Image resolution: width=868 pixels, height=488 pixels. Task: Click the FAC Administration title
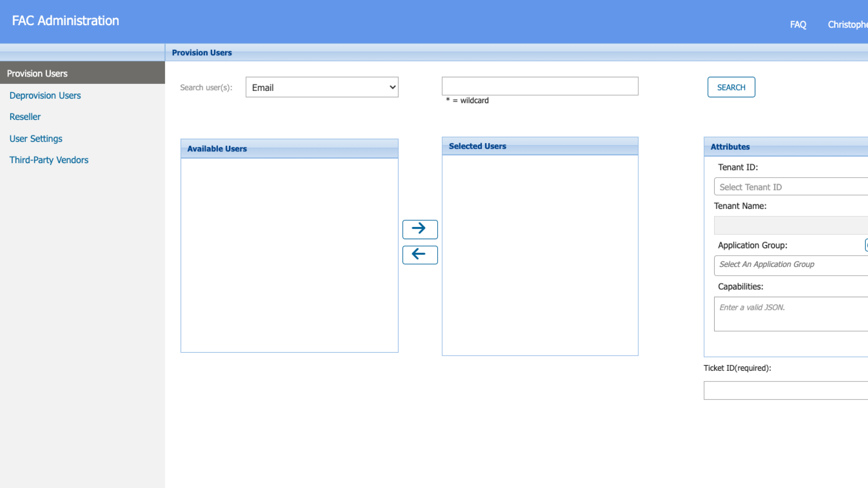[x=65, y=21]
